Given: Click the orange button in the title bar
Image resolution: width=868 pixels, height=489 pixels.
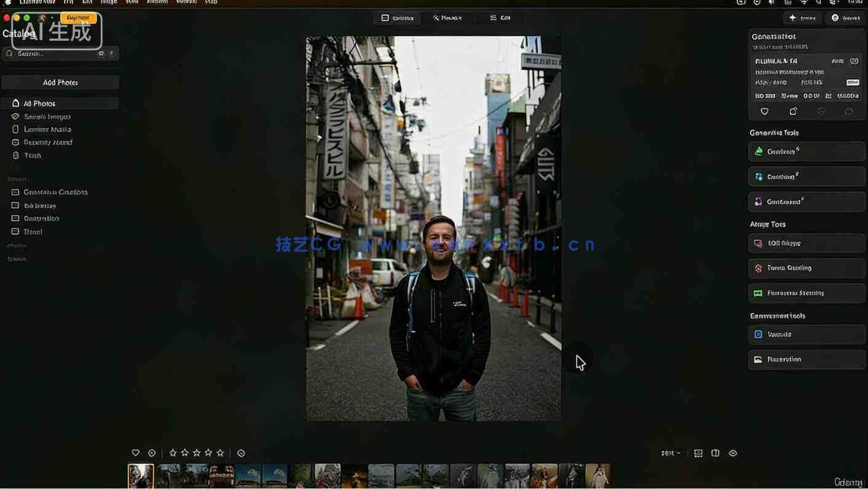Looking at the screenshot, I should click(x=78, y=18).
